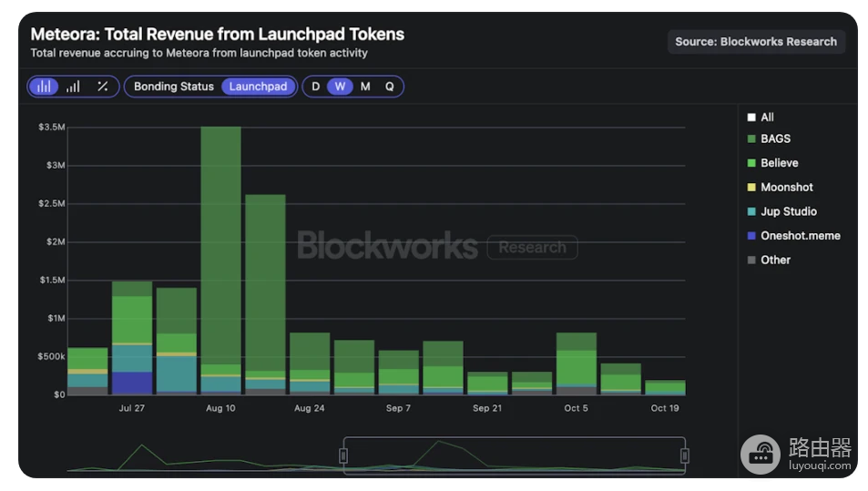Click the right range slider handle
The width and height of the screenshot is (868, 491).
(685, 455)
